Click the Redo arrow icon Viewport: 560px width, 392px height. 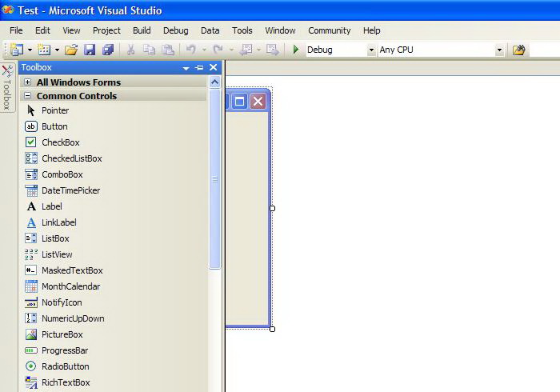coord(218,50)
